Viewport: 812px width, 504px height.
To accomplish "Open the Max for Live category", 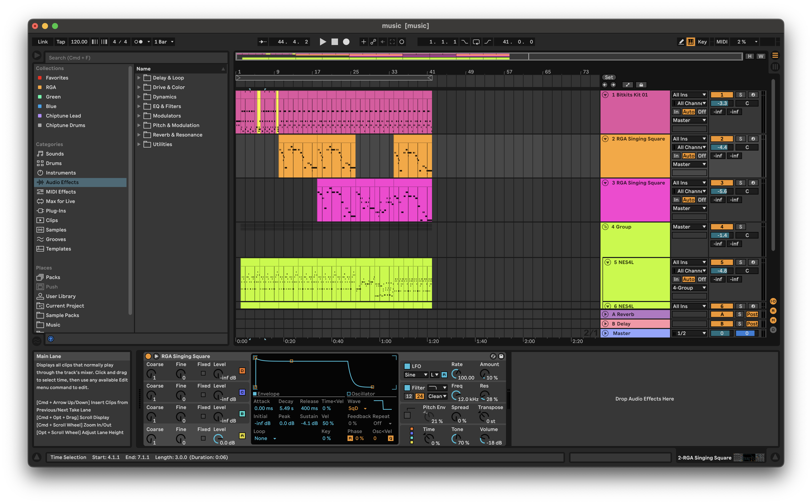I will (60, 201).
